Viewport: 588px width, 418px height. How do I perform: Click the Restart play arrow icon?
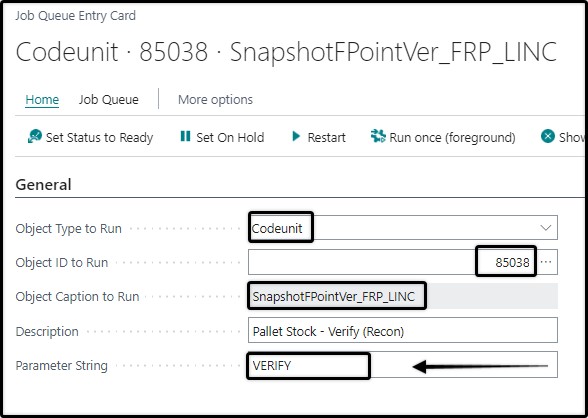pos(296,136)
